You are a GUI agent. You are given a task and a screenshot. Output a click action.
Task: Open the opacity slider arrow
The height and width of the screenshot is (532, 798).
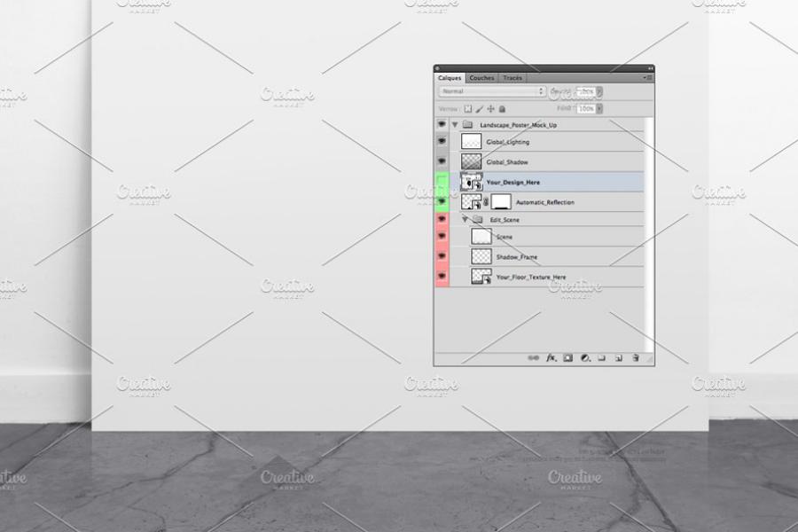[599, 91]
